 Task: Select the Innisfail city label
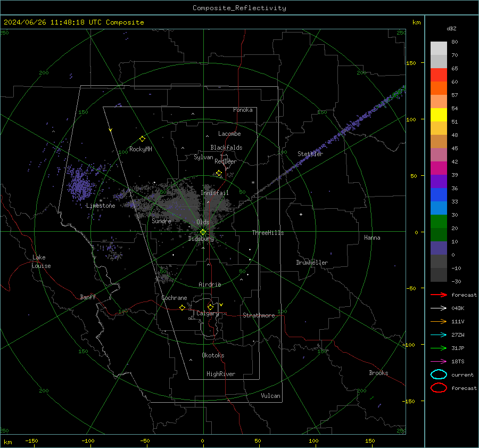point(214,193)
